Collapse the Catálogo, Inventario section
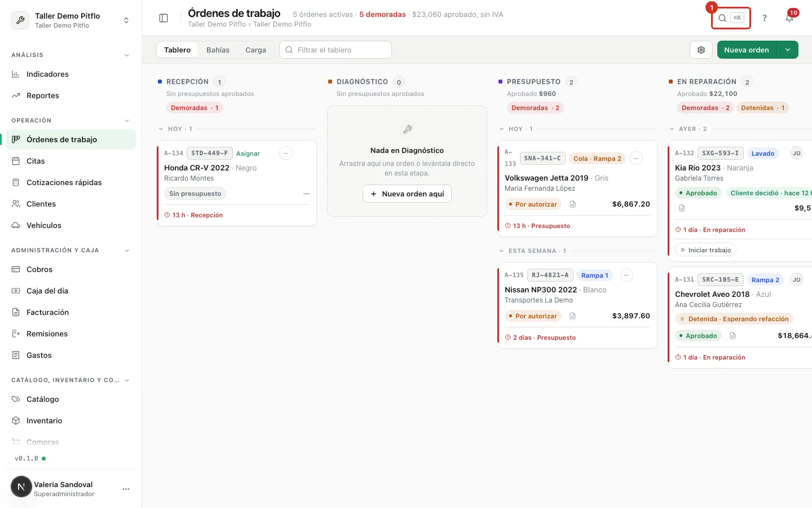Image resolution: width=812 pixels, height=508 pixels. coord(127,380)
